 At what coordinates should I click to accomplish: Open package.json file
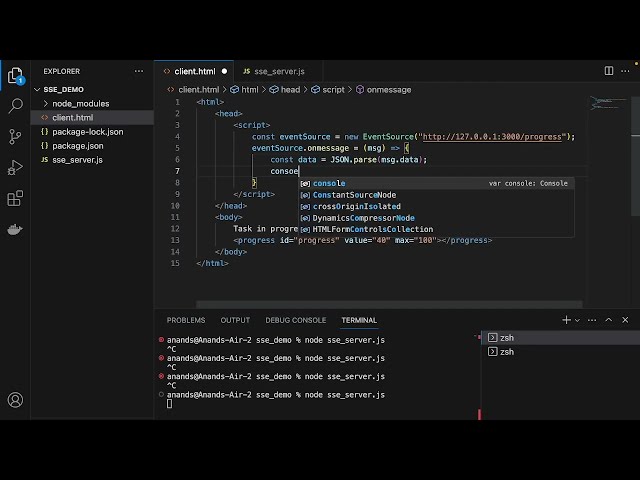[x=78, y=146]
